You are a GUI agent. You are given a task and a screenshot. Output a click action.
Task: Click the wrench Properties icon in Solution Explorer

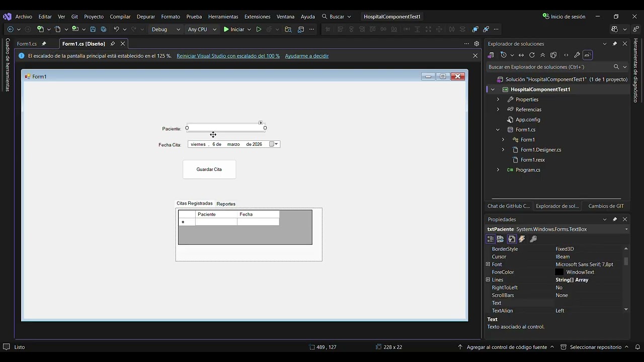577,55
